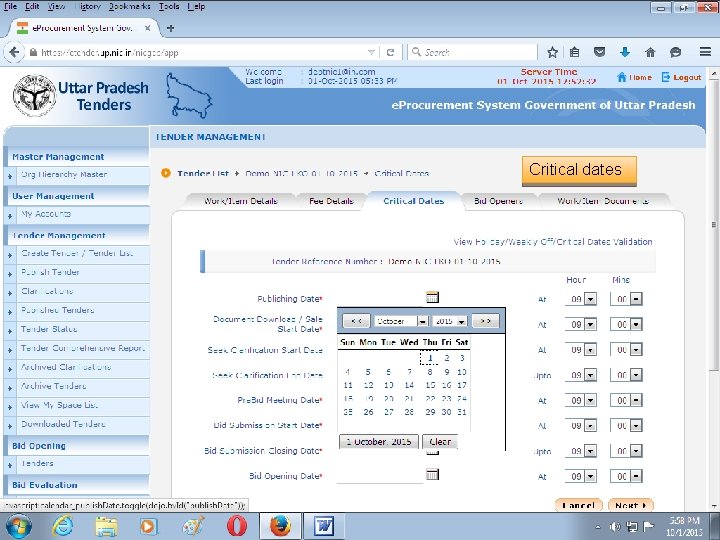Log out using the Logout link
The image size is (720, 540).
[681, 77]
